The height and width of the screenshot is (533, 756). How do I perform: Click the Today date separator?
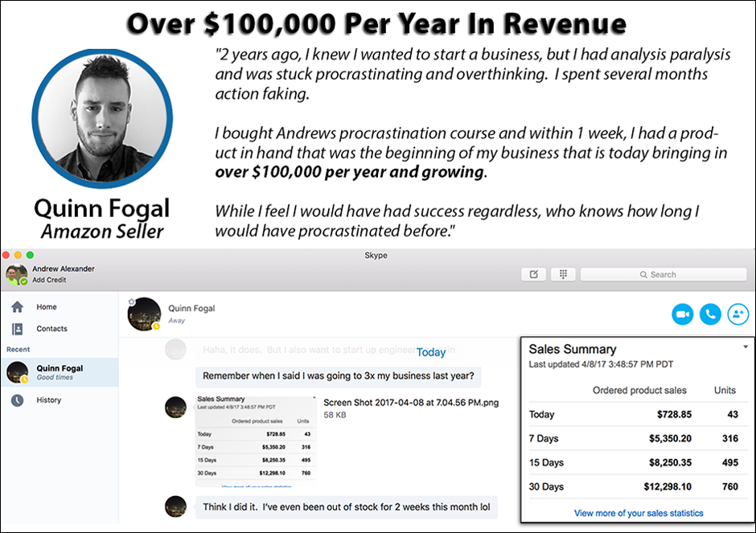pyautogui.click(x=431, y=352)
